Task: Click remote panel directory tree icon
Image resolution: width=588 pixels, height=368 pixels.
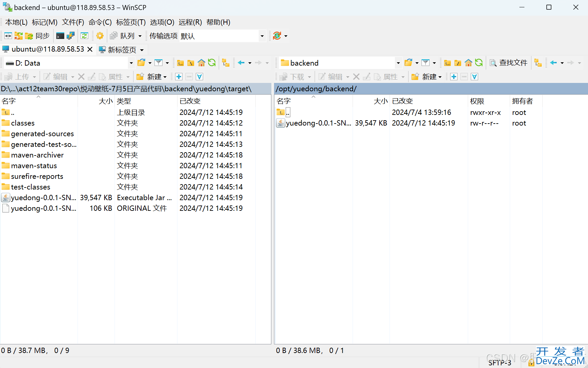Action: tap(538, 63)
